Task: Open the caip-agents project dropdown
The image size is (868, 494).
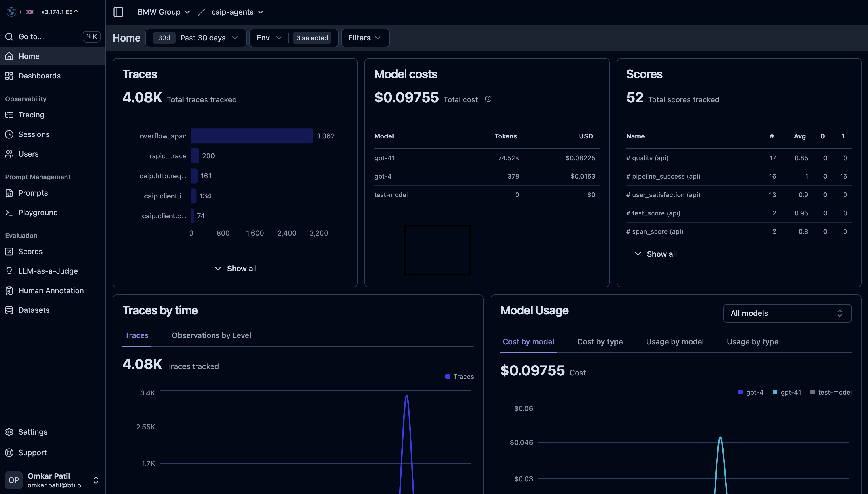Action: (238, 12)
